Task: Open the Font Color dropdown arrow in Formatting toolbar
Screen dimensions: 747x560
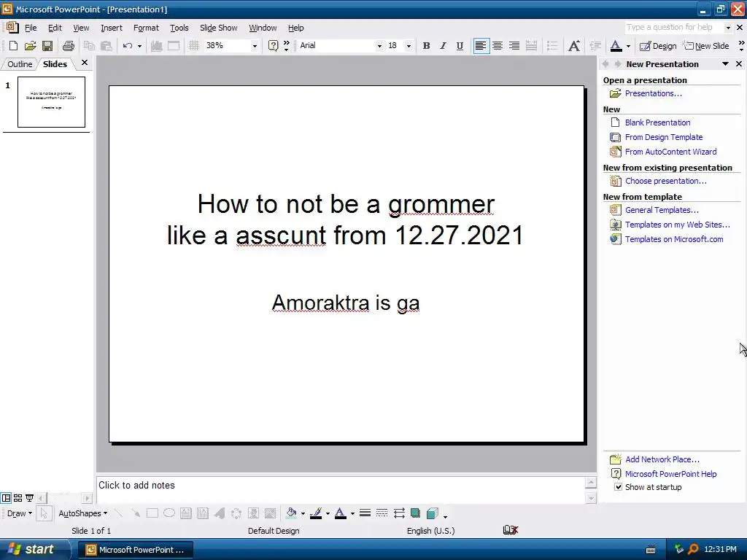Action: click(628, 46)
